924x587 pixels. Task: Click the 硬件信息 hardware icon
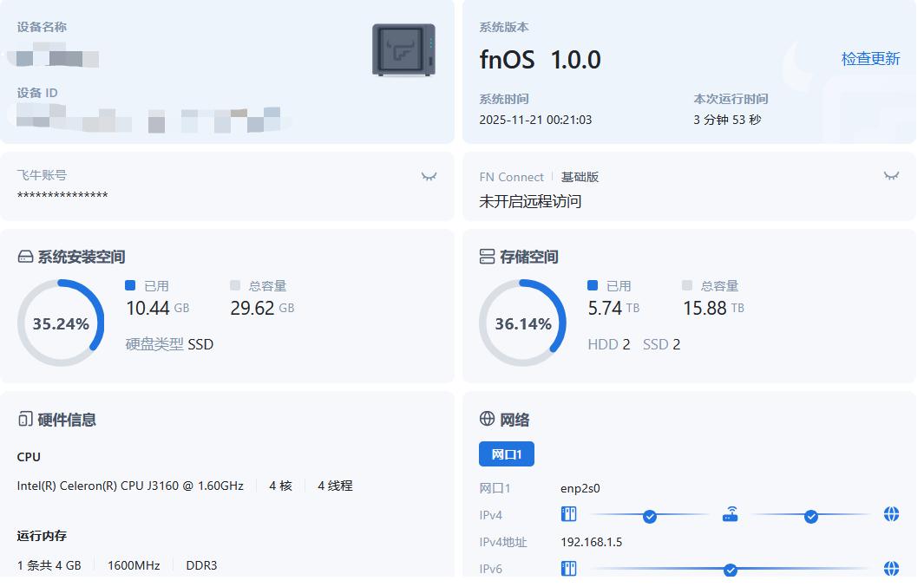[25, 420]
